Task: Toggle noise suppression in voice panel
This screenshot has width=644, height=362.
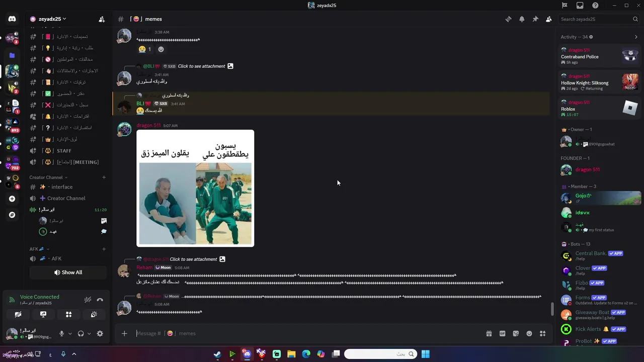Action: pyautogui.click(x=88, y=300)
